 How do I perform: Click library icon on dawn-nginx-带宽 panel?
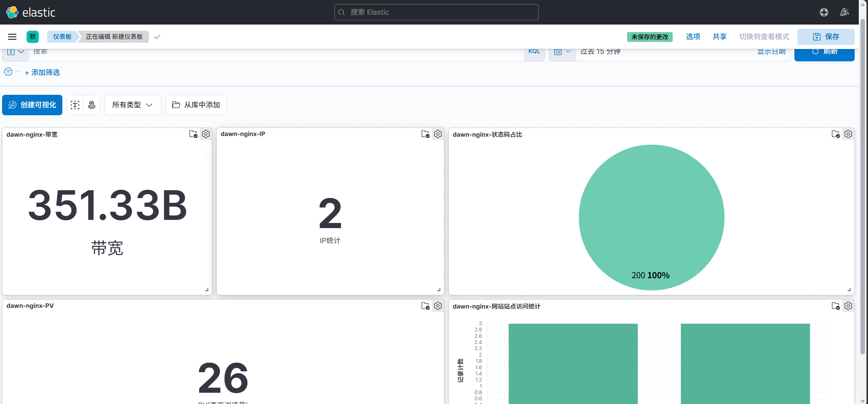[193, 134]
